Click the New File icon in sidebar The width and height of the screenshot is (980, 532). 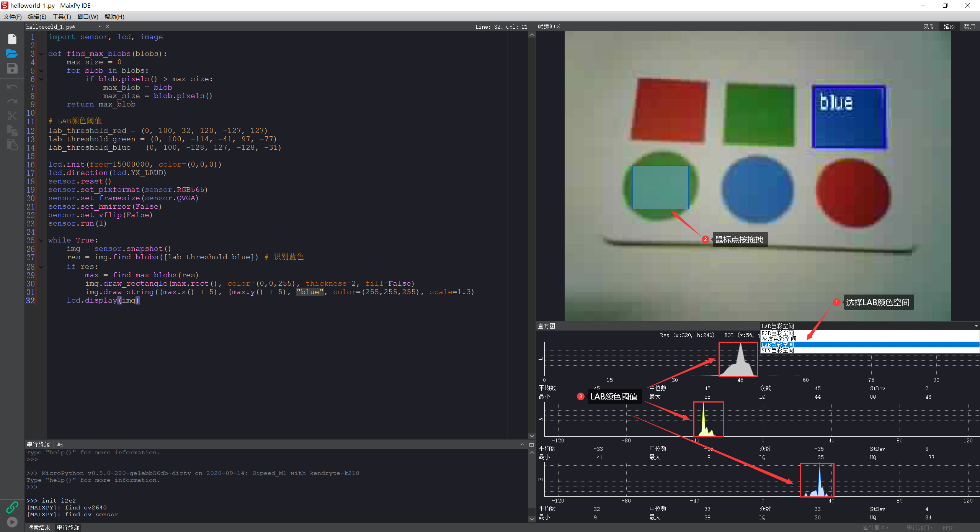(12, 39)
